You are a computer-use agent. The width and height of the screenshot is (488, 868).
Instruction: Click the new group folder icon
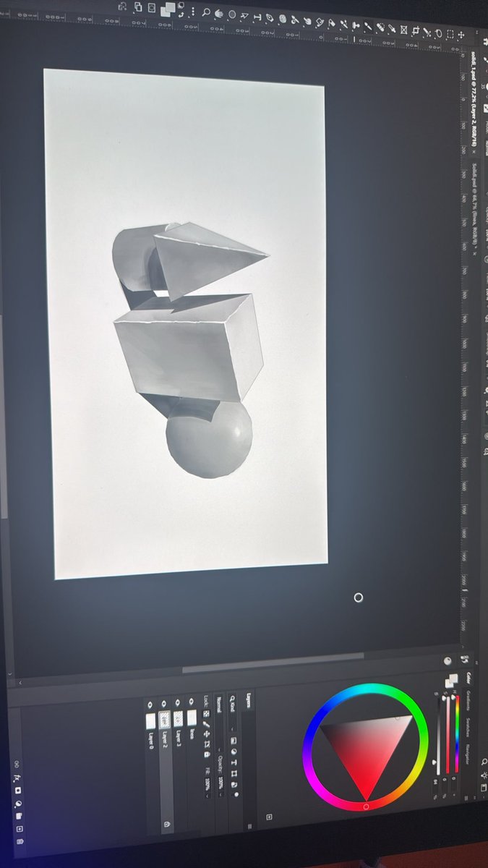click(x=19, y=816)
